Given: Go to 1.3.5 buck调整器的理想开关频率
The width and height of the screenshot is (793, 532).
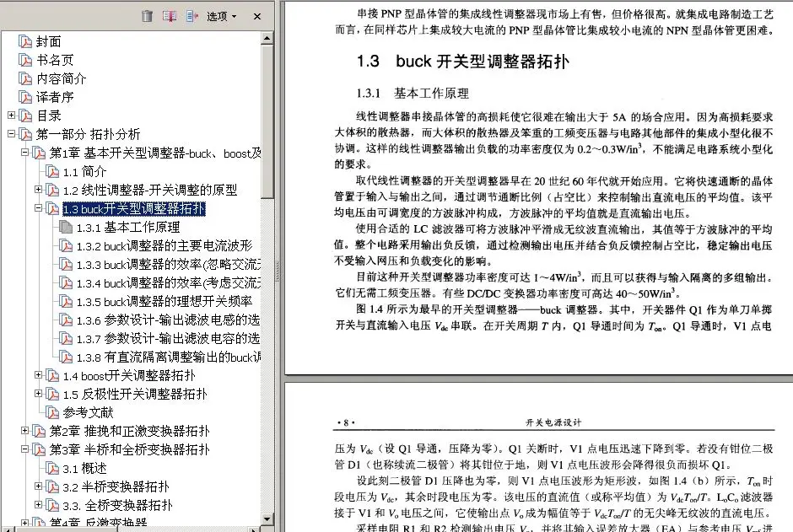Looking at the screenshot, I should (165, 302).
